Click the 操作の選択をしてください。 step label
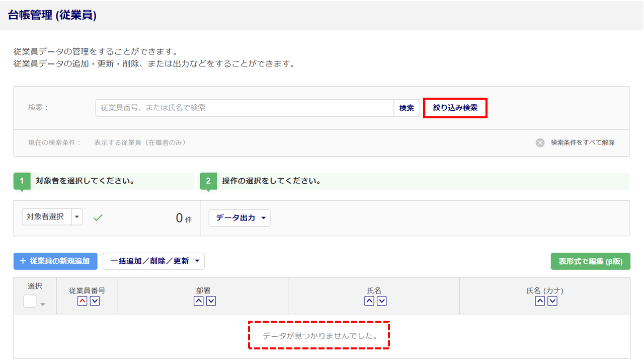This screenshot has height=363, width=644. (x=272, y=181)
